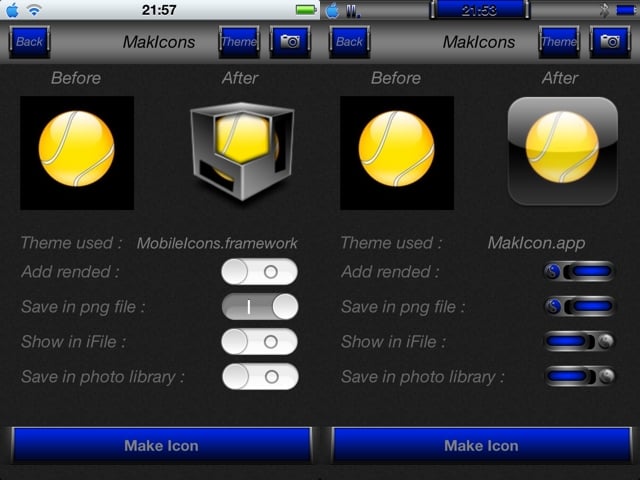Tap the After label in left screen

(240, 78)
